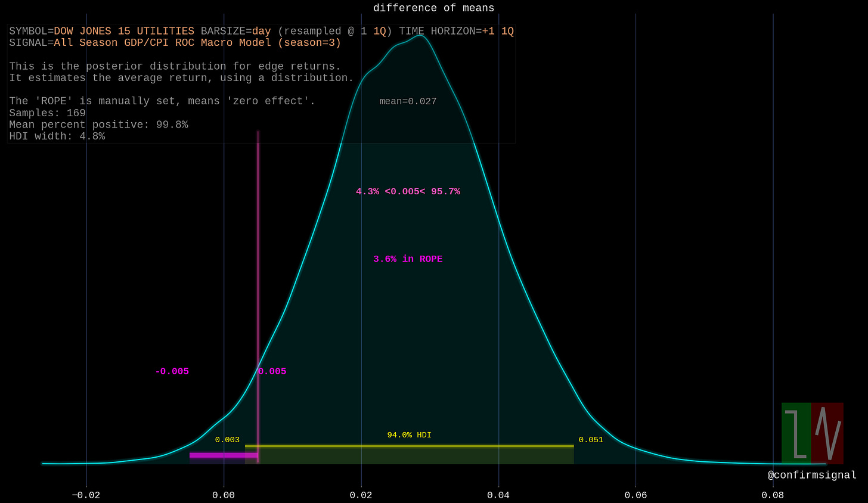Click the 'mean=0.027' label
Viewport: 868px width, 503px height.
coord(408,101)
